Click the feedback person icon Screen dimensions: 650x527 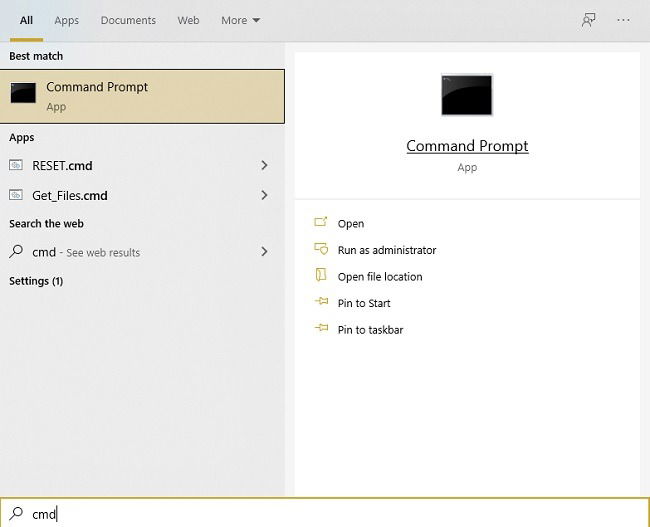pyautogui.click(x=589, y=20)
